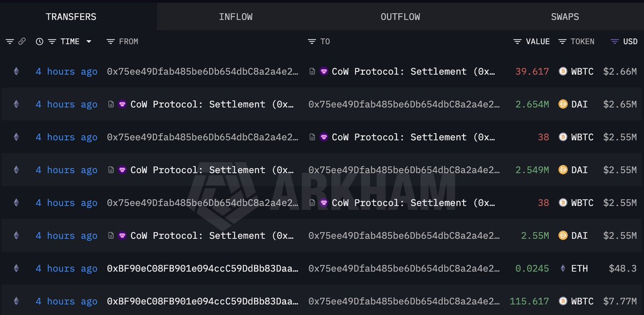Screen dimensions: 644x315
Task: Click the clock icon beside TIME
Action: tap(39, 41)
